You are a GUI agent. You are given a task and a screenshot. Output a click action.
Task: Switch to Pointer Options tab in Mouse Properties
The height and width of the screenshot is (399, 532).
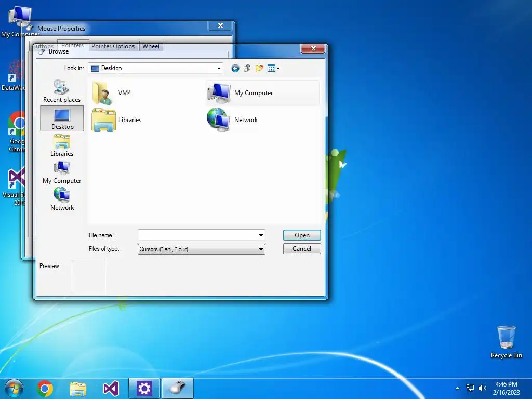(x=113, y=46)
